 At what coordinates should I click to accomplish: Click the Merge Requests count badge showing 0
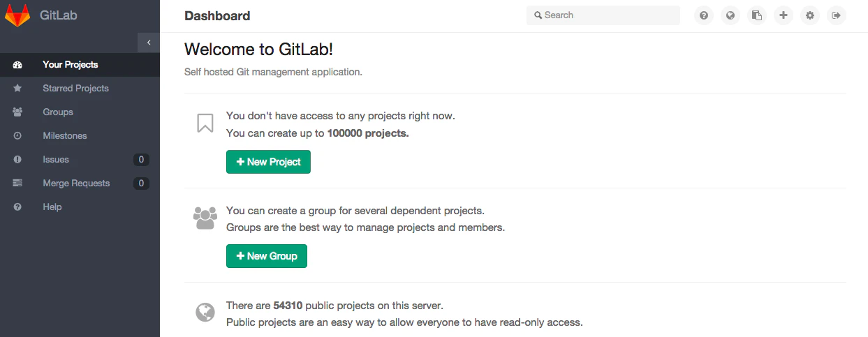[141, 184]
